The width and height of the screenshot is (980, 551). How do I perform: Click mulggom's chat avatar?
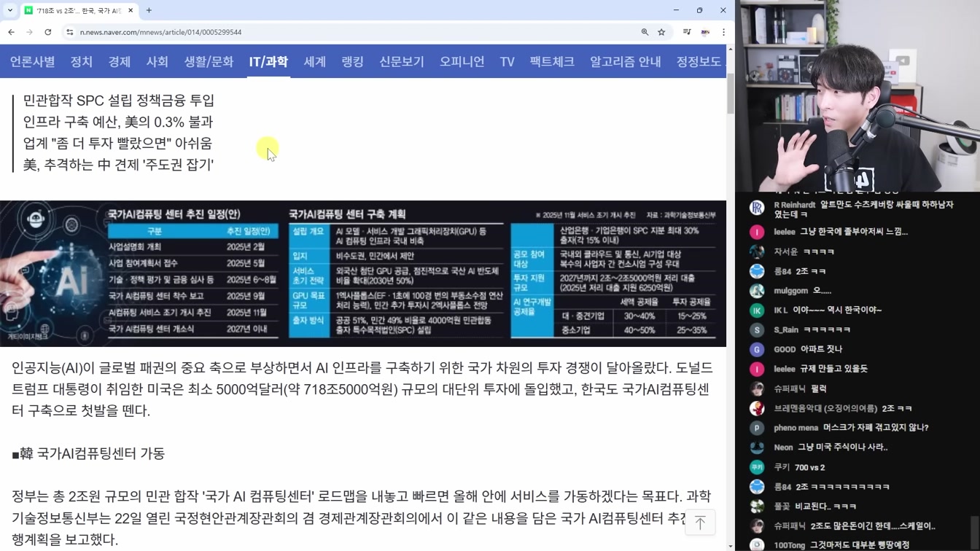pyautogui.click(x=757, y=291)
